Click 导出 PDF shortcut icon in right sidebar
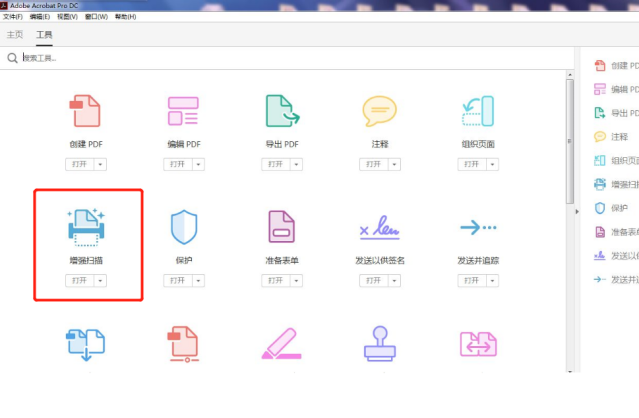The image size is (639, 418). click(600, 113)
